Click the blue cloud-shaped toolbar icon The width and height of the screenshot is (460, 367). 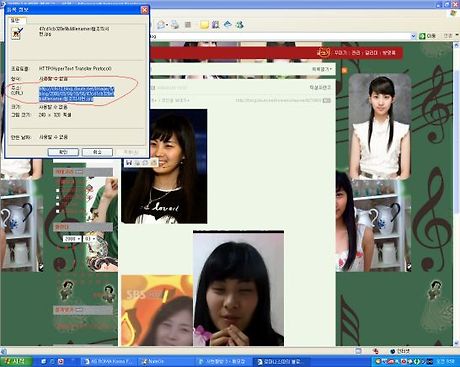click(228, 24)
